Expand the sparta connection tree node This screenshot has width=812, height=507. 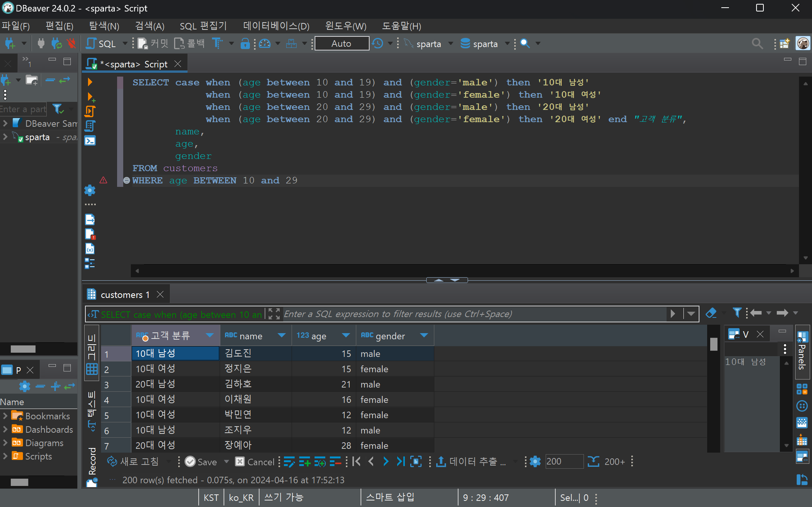(5, 137)
